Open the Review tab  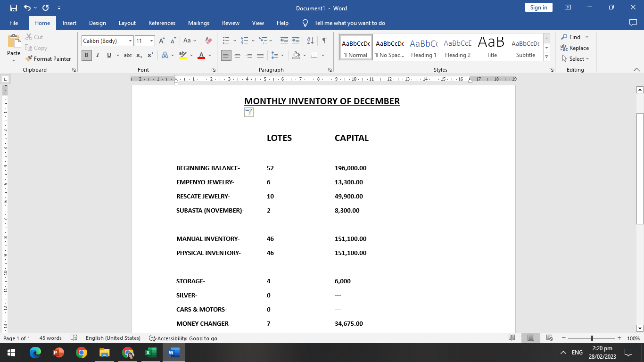pos(231,23)
